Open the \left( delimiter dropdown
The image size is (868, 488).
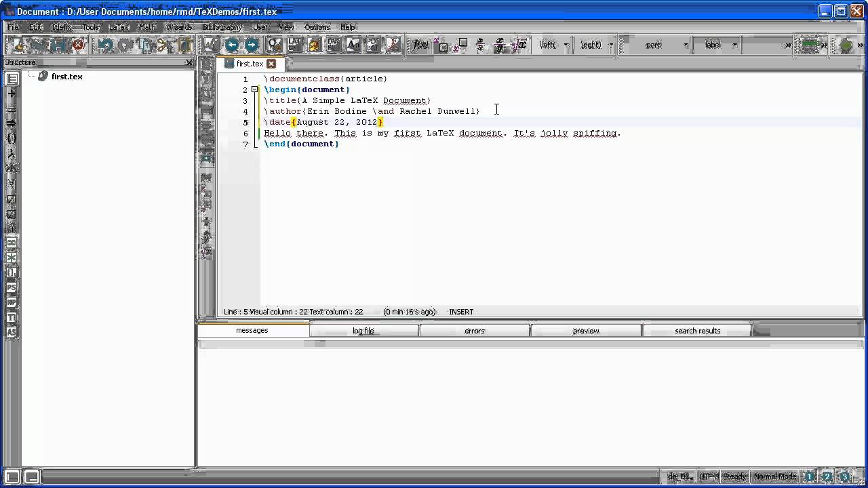(566, 45)
